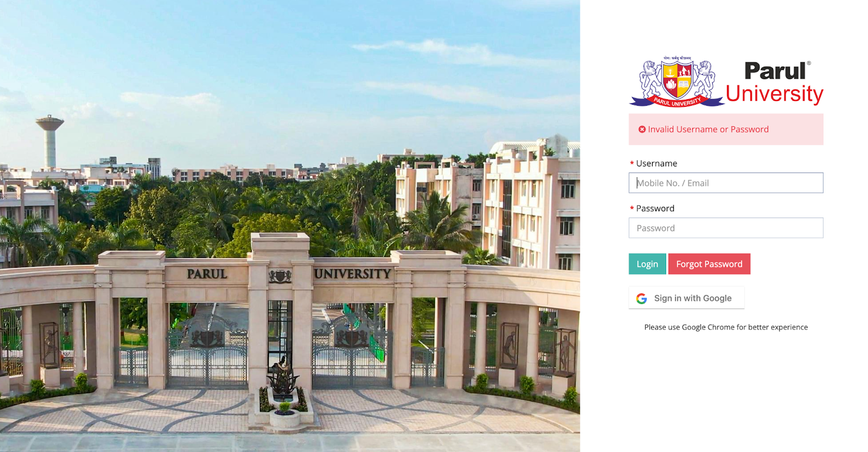The image size is (868, 452).
Task: Click the Username label
Action: point(656,164)
